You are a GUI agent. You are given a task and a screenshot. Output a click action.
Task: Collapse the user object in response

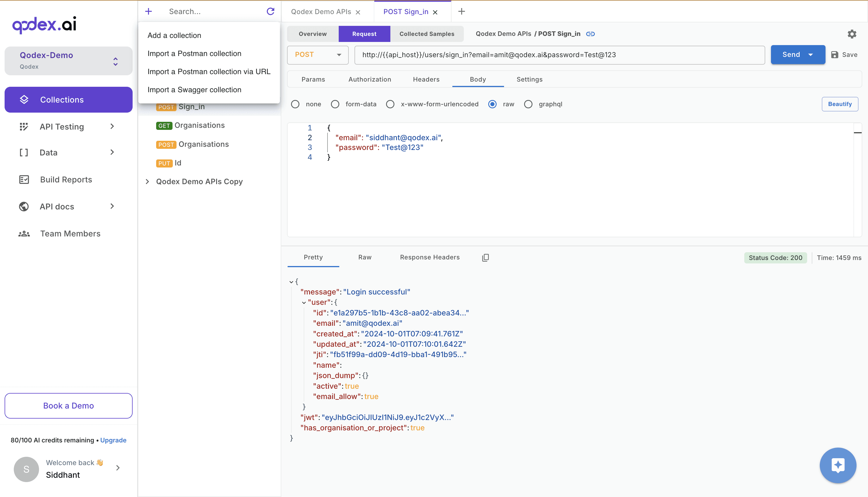click(x=304, y=303)
